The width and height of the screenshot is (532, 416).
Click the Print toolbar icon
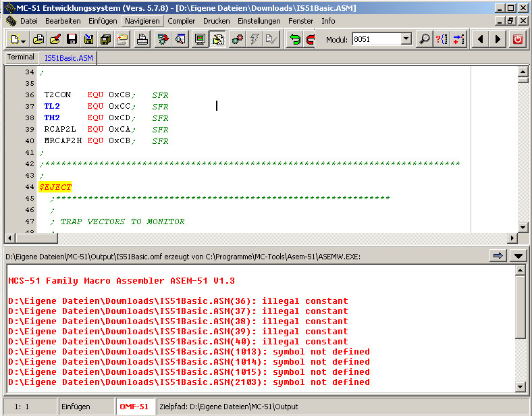(x=142, y=39)
